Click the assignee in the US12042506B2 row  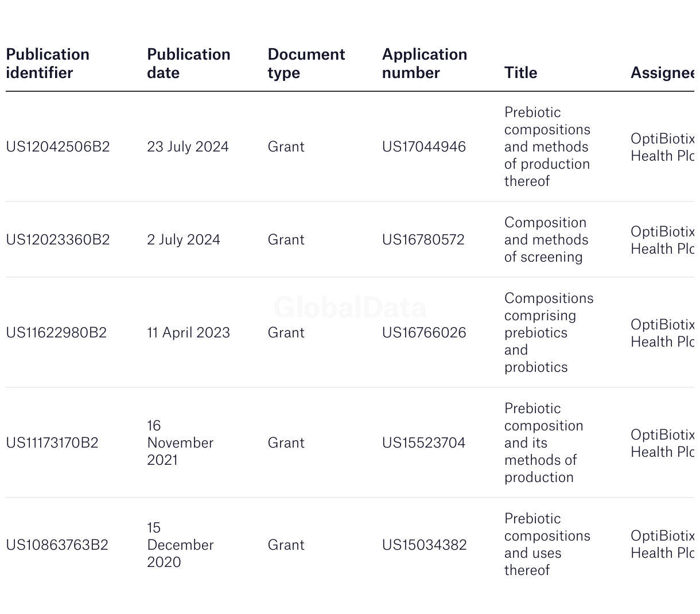(x=662, y=147)
